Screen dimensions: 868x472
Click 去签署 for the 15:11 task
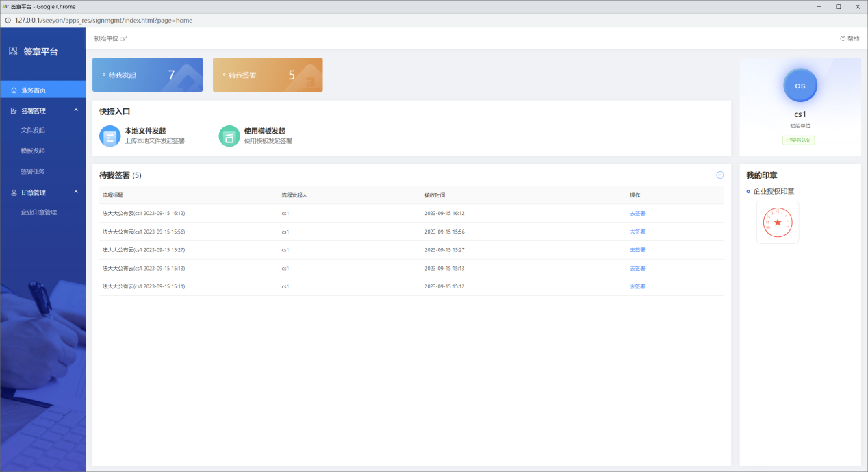(x=637, y=286)
